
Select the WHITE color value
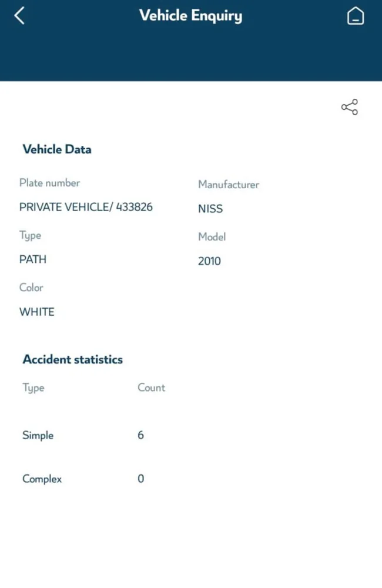(37, 312)
